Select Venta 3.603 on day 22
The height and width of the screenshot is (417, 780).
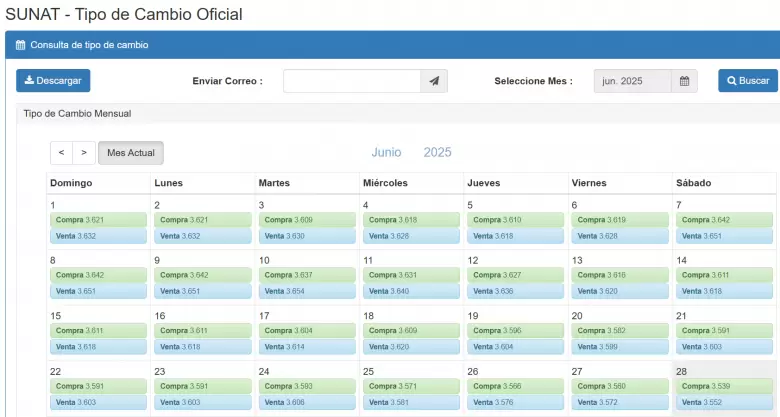coord(98,402)
